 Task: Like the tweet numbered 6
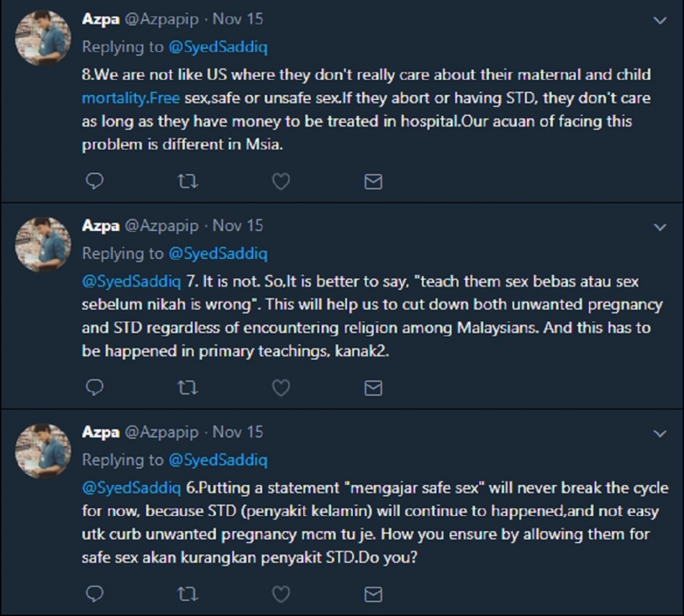(x=281, y=594)
